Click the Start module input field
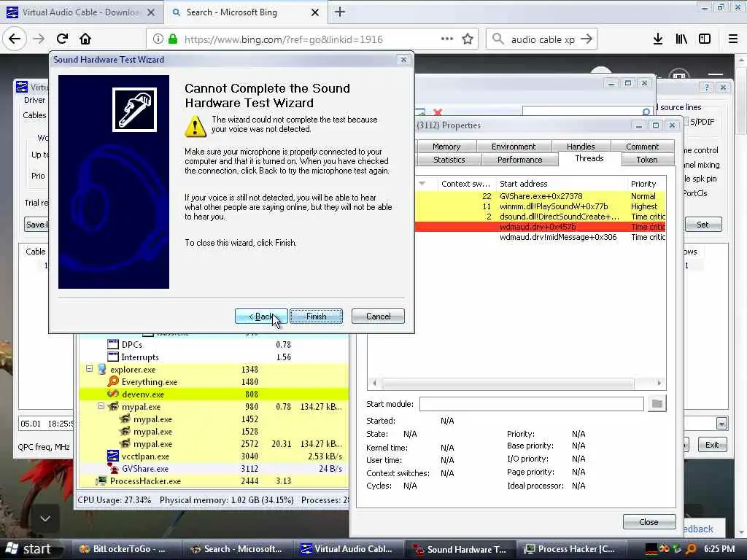 pos(531,404)
